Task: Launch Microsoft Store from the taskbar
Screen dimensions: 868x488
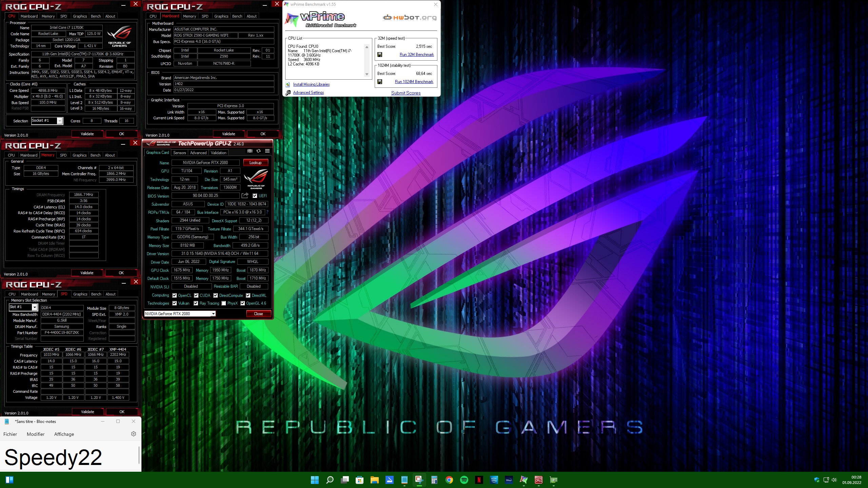Action: [x=360, y=480]
